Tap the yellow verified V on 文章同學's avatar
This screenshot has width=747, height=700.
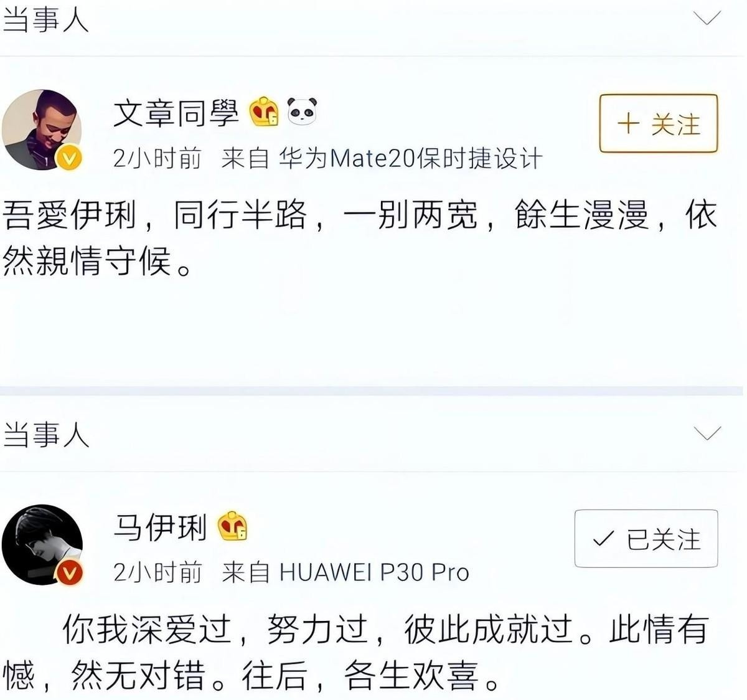click(x=69, y=158)
